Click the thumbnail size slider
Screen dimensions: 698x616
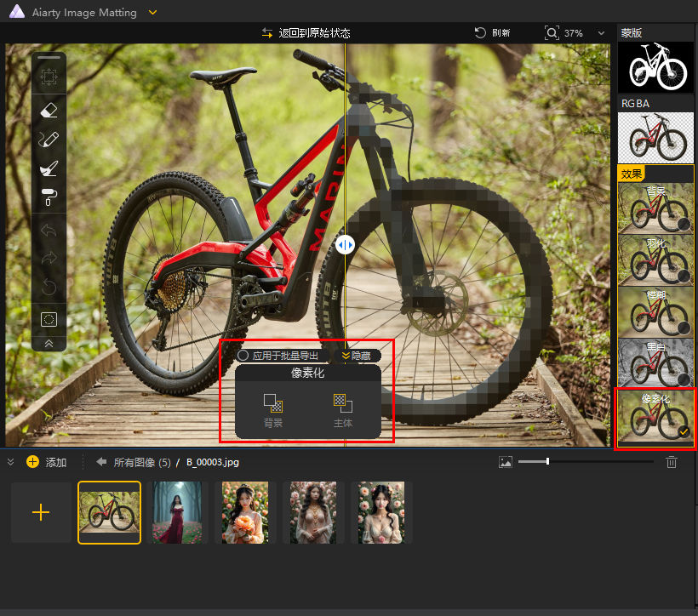[x=586, y=461]
